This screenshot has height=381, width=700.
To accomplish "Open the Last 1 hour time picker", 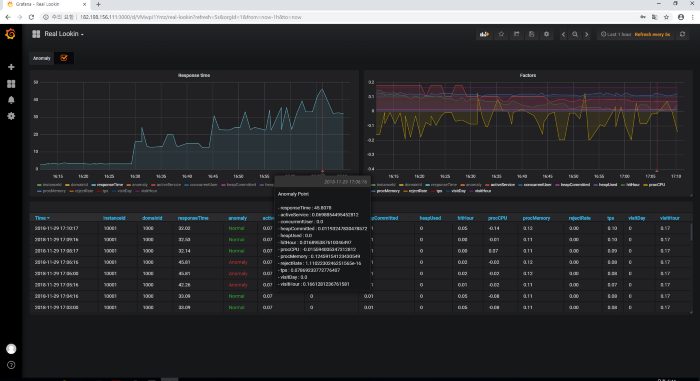I will 636,34.
